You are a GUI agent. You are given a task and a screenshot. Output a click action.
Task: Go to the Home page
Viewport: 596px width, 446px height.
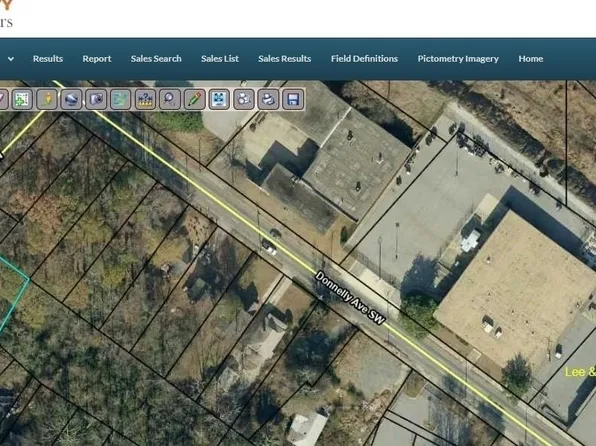531,59
